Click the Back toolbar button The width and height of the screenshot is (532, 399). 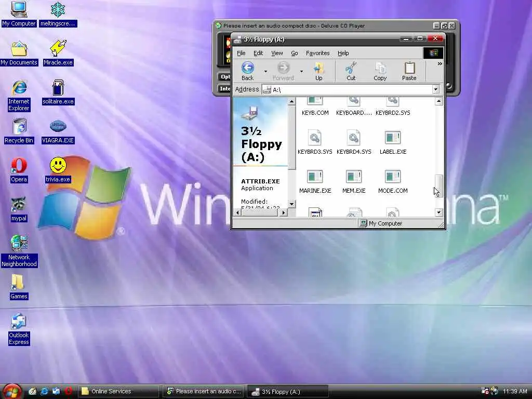pyautogui.click(x=247, y=71)
